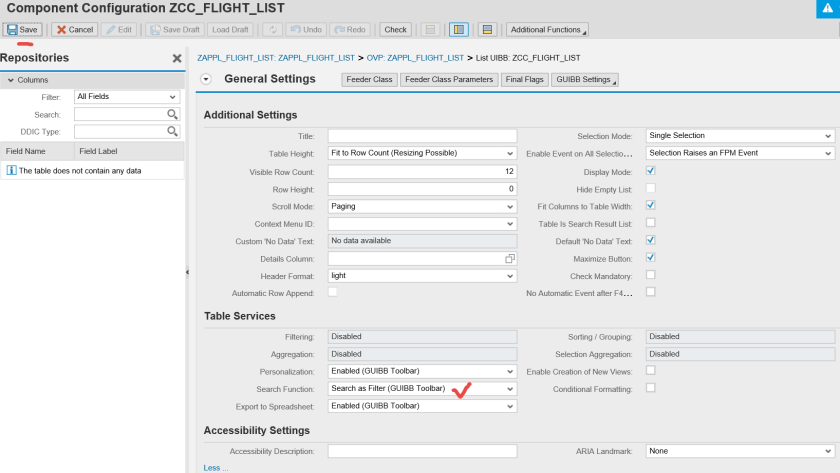Click the Save button with disk icon
Image resolution: width=840 pixels, height=473 pixels.
coord(23,30)
